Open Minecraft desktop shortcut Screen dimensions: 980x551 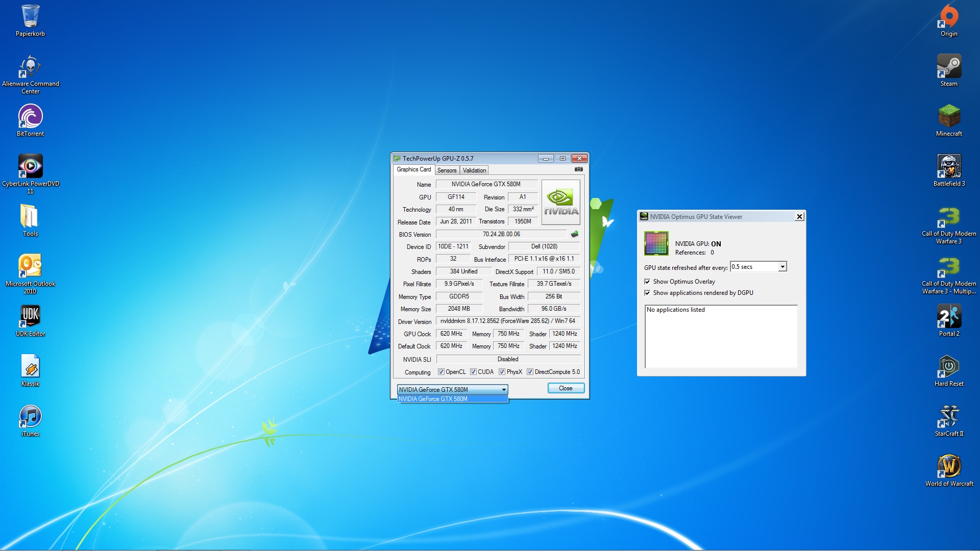tap(949, 120)
